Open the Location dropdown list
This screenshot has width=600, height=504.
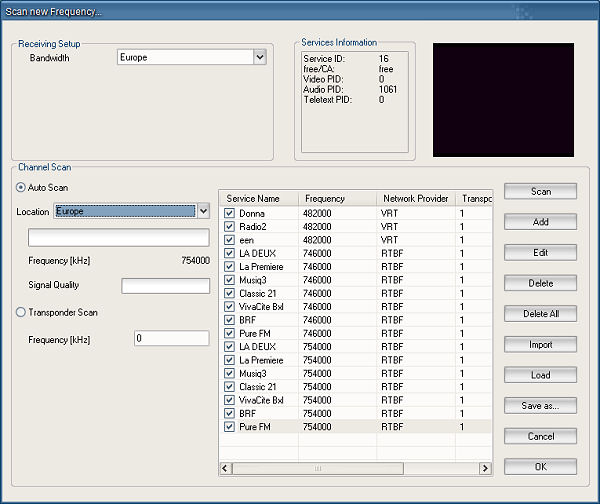click(x=203, y=211)
